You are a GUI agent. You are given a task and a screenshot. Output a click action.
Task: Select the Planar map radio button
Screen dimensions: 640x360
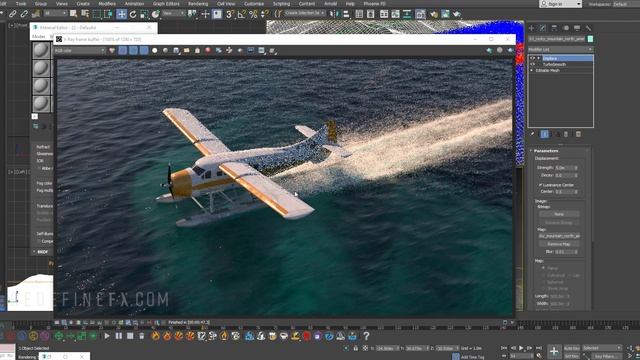543,268
